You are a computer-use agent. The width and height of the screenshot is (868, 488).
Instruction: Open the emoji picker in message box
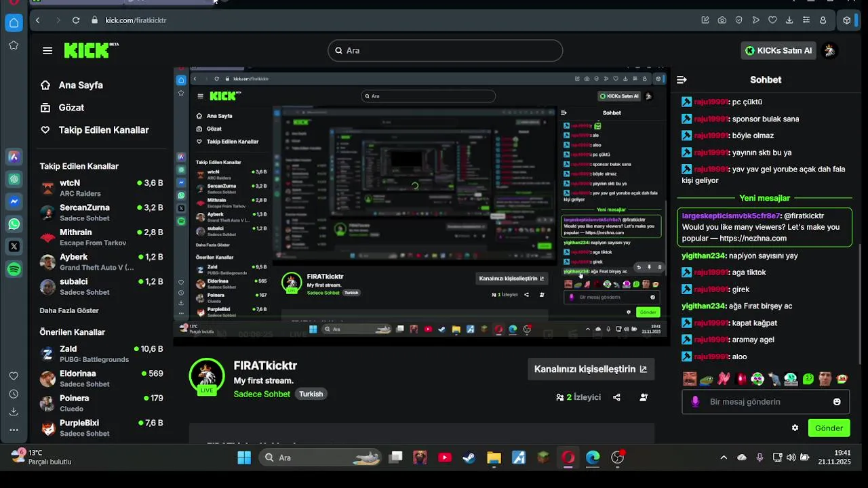(x=837, y=402)
